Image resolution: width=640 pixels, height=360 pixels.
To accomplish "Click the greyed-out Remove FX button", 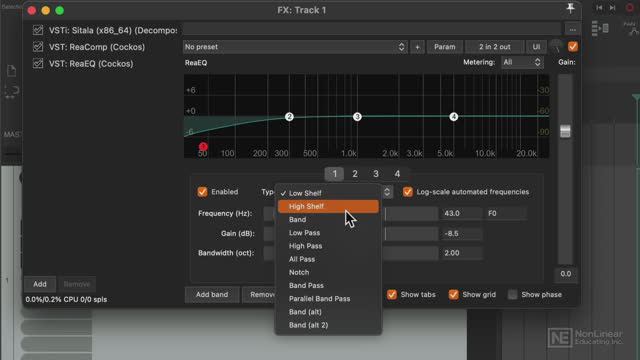I will coord(77,284).
